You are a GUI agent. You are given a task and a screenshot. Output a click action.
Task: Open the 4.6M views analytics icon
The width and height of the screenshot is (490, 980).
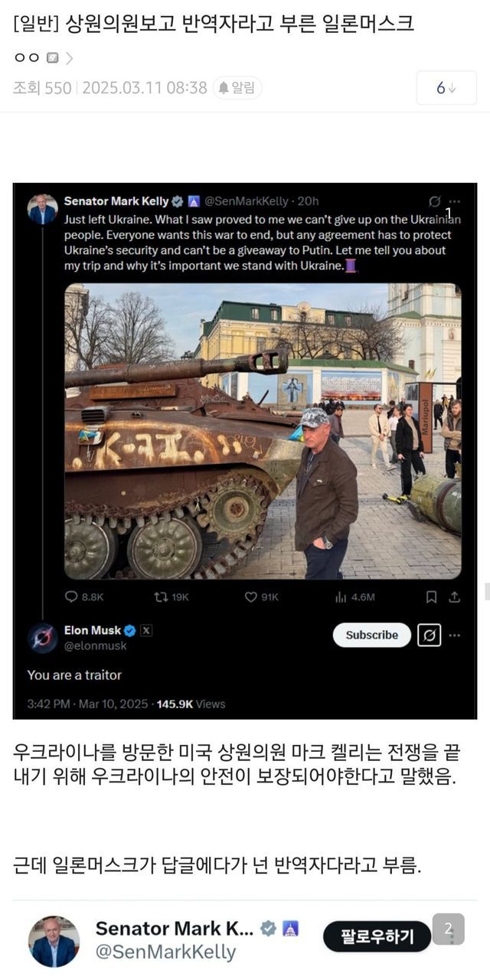pyautogui.click(x=341, y=597)
